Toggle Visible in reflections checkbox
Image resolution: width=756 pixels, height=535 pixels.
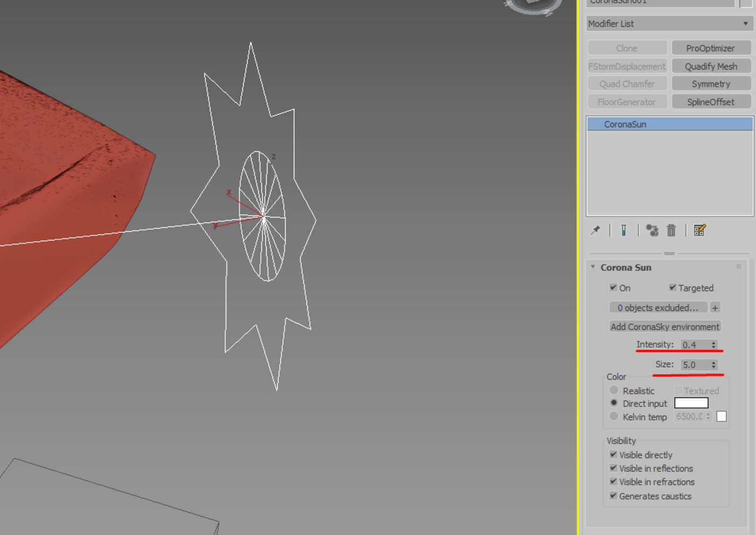(x=613, y=468)
